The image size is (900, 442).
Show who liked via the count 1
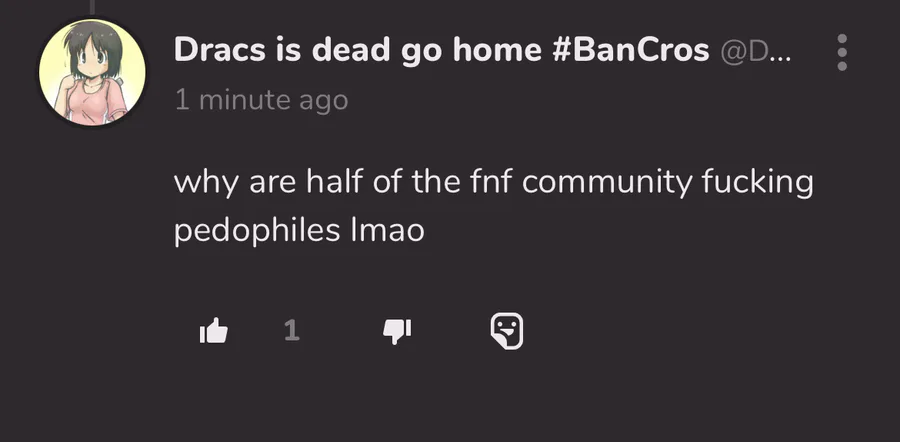[292, 331]
